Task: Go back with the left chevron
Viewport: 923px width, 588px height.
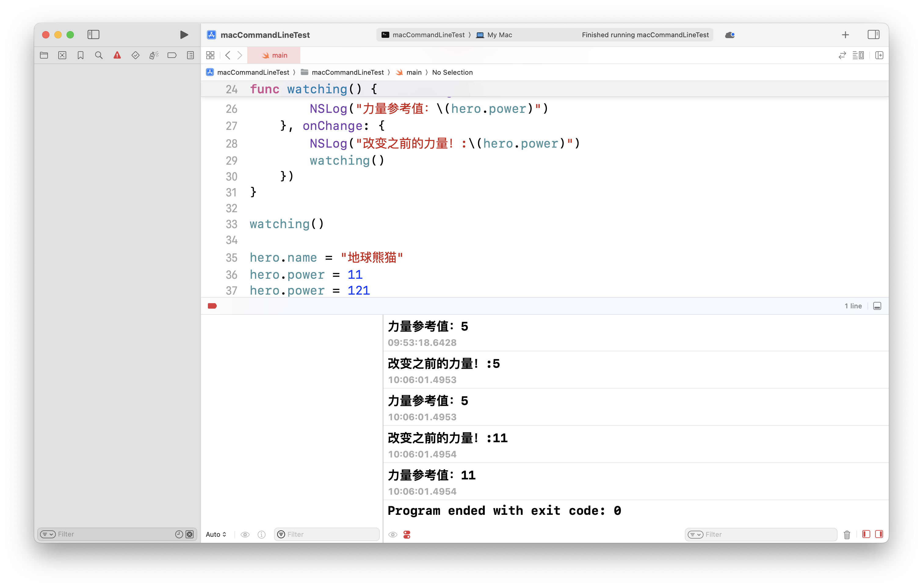Action: [x=228, y=56]
